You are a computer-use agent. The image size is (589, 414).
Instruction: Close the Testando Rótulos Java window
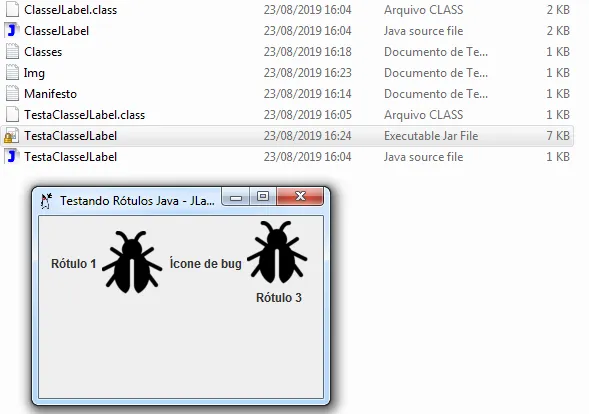[x=300, y=196]
